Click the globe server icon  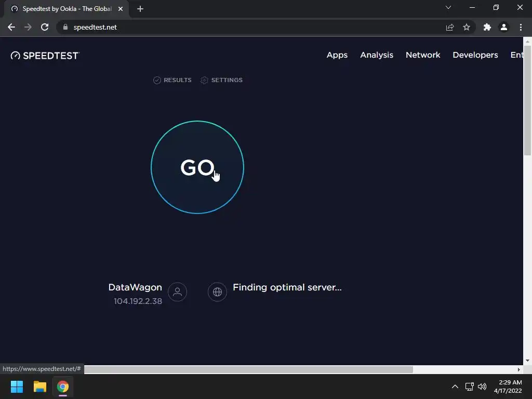point(217,292)
